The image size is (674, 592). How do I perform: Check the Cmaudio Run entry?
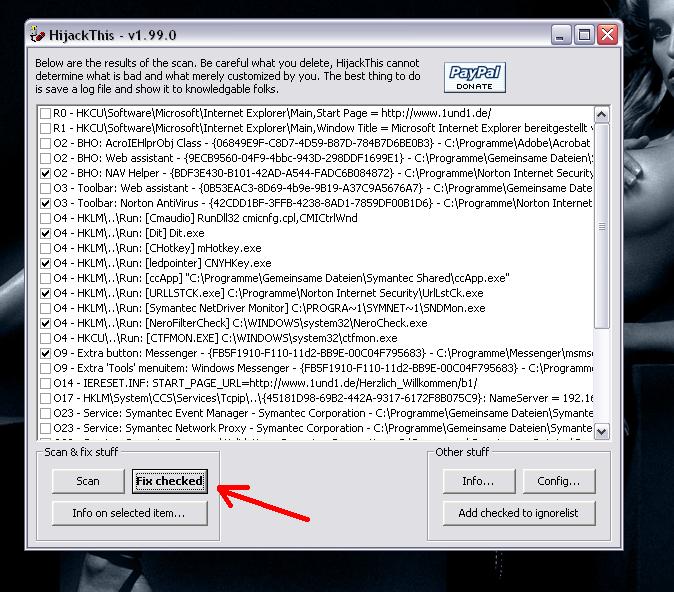[x=45, y=218]
